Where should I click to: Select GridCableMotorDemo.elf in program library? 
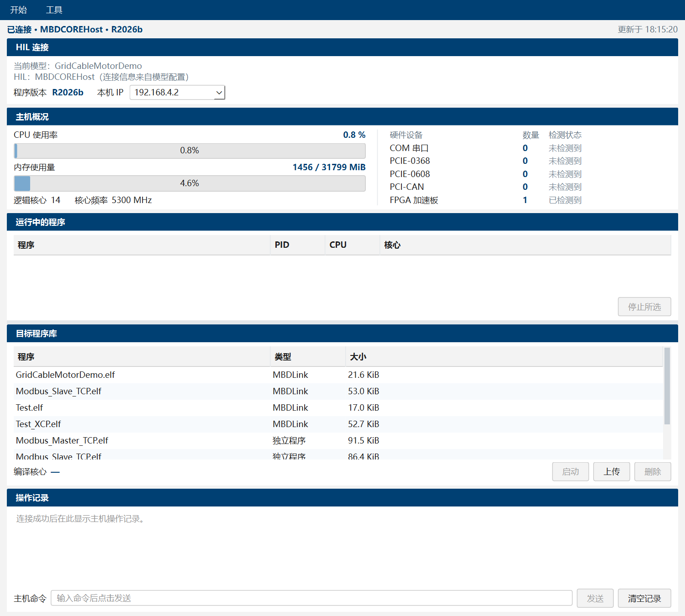338,375
